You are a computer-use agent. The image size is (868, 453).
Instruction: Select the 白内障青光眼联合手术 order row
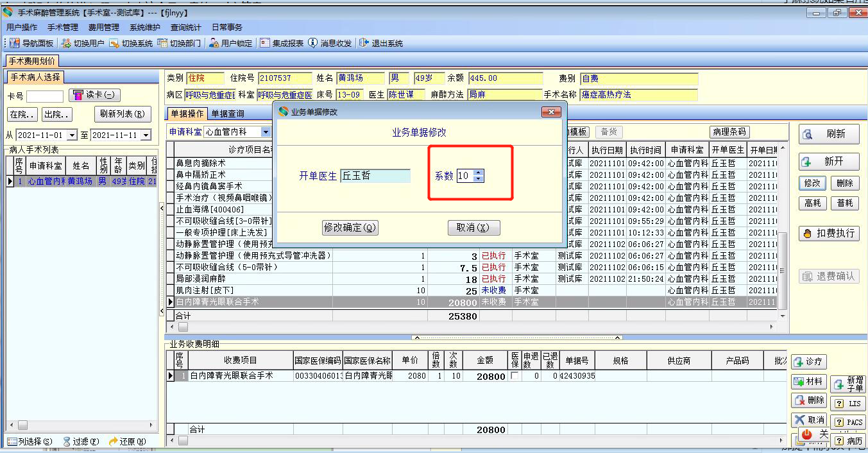(x=471, y=302)
